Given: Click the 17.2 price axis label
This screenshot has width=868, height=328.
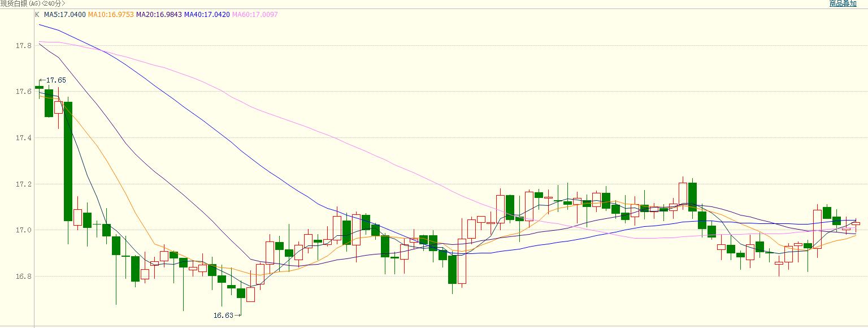Looking at the screenshot, I should click(23, 184).
